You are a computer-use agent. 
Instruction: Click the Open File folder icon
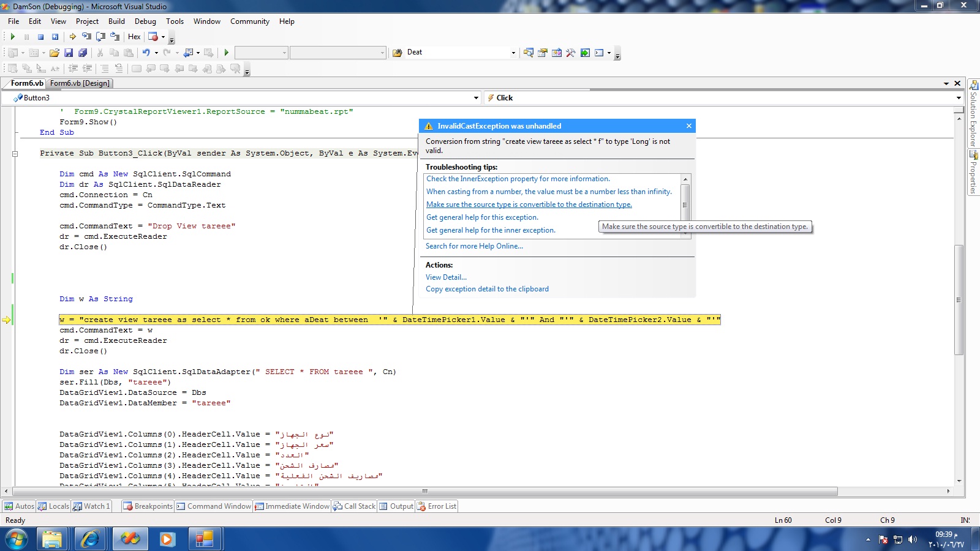55,53
